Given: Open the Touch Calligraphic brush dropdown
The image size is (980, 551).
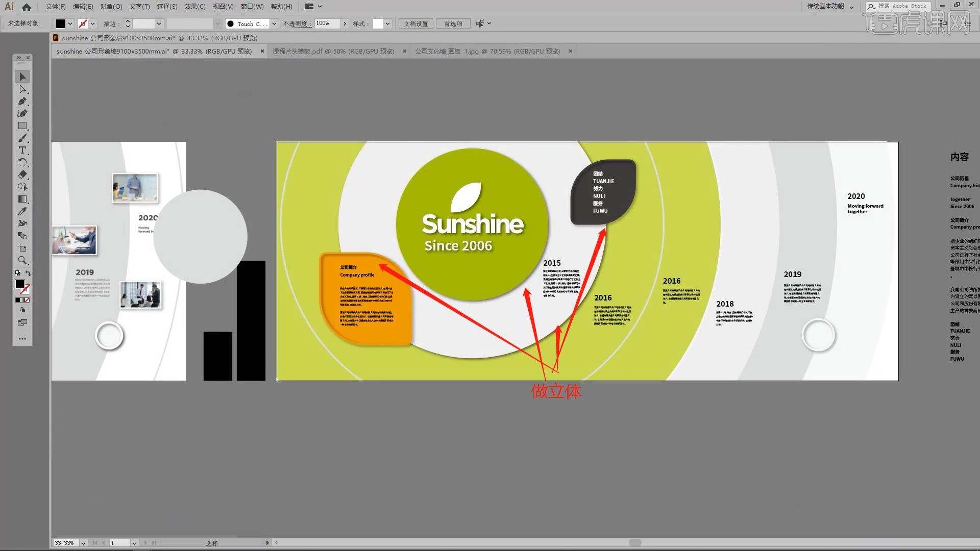Looking at the screenshot, I should [274, 23].
